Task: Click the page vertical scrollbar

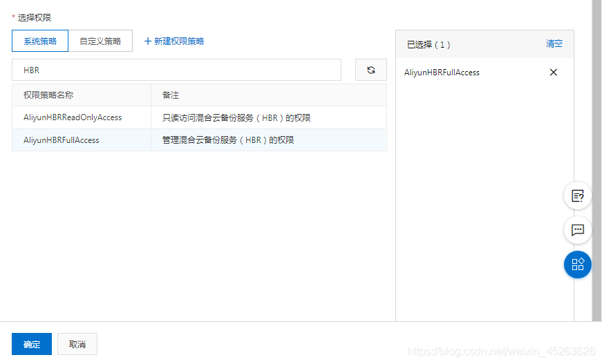Action: pyautogui.click(x=596, y=160)
